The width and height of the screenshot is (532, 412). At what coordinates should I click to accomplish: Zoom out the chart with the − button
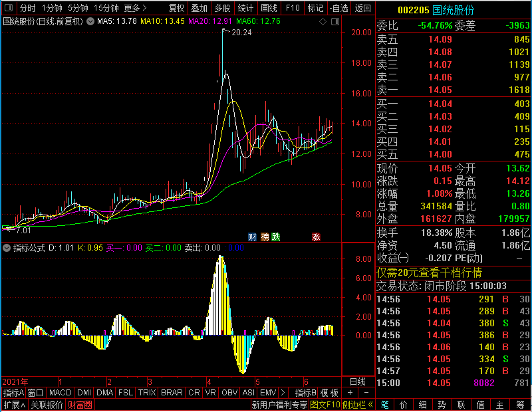(x=366, y=393)
